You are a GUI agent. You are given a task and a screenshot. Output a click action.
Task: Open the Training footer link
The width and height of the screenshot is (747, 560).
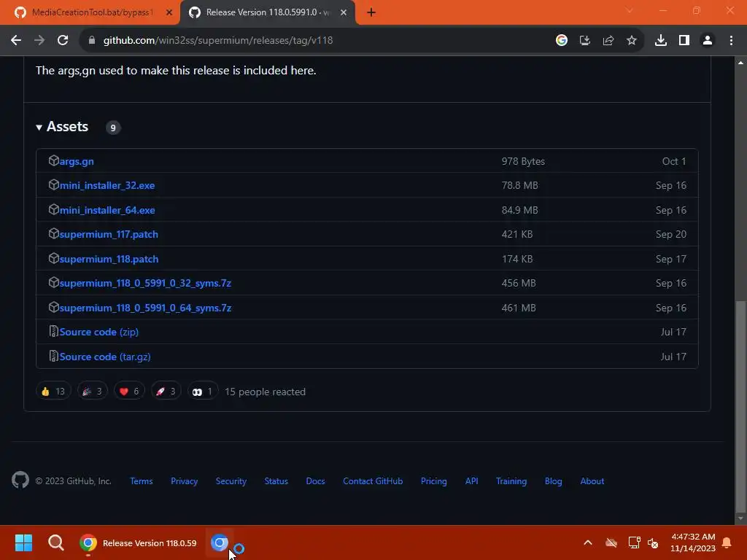click(x=511, y=481)
